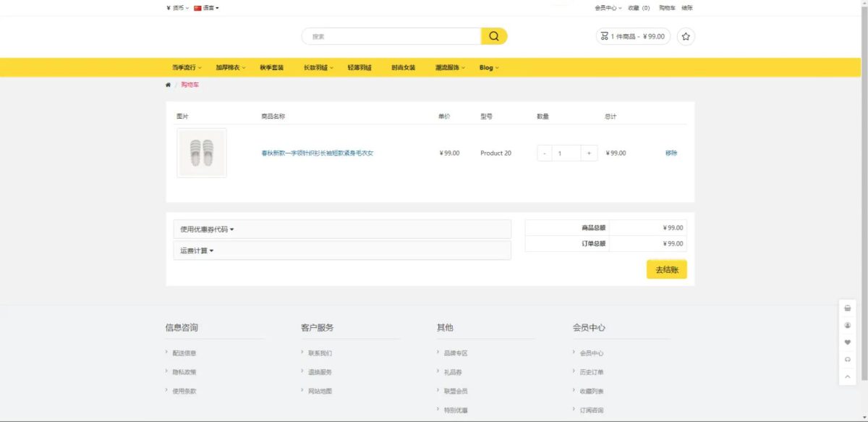The height and width of the screenshot is (422, 868).
Task: Click the yellow search magnifier button
Action: click(494, 36)
